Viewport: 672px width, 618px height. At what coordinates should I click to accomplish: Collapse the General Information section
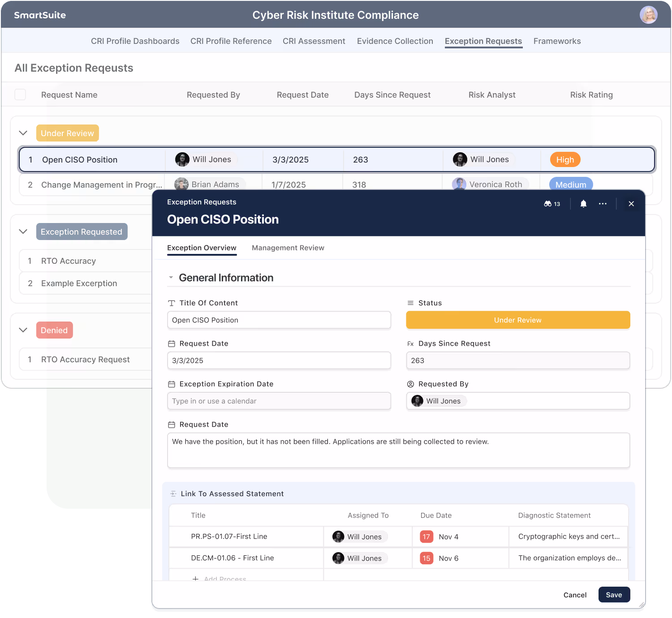pyautogui.click(x=171, y=278)
